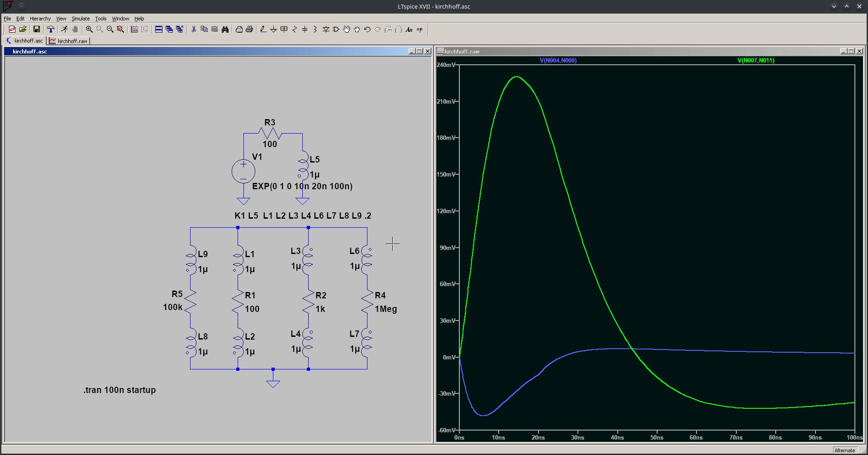Open the Simulate menu
868x455 pixels.
coord(81,19)
